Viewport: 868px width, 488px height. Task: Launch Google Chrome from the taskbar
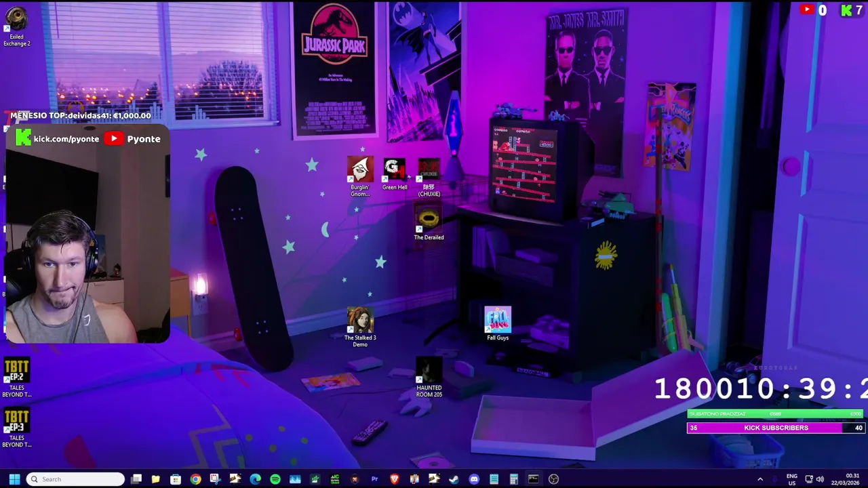195,479
